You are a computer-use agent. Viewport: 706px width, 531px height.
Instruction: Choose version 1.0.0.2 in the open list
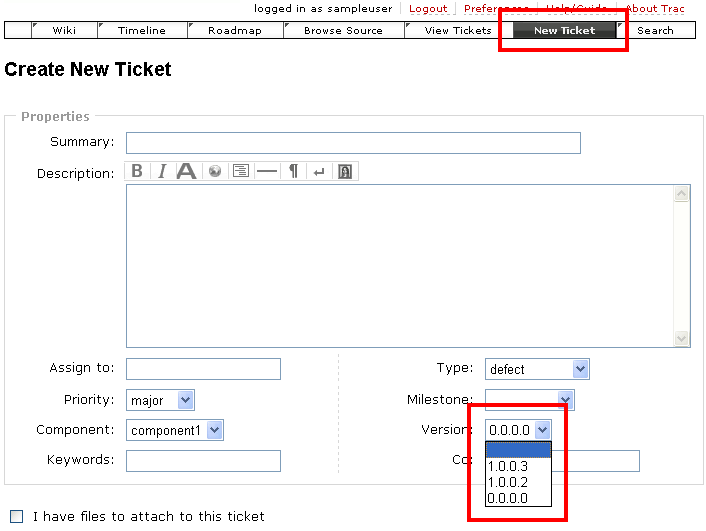coord(507,482)
